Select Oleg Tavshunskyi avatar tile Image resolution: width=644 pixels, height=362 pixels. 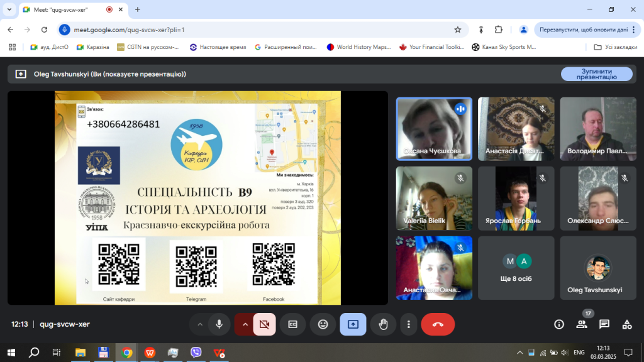tap(598, 268)
